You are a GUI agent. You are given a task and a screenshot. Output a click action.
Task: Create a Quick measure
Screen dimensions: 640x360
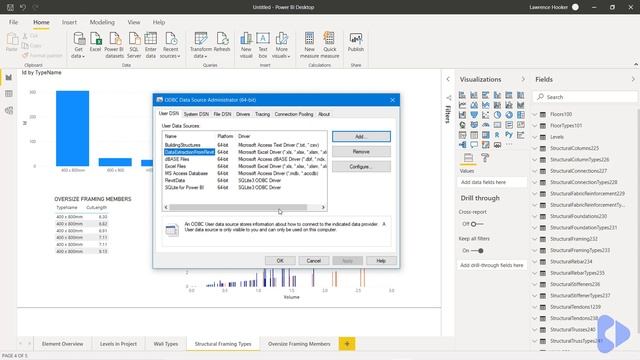coord(330,45)
